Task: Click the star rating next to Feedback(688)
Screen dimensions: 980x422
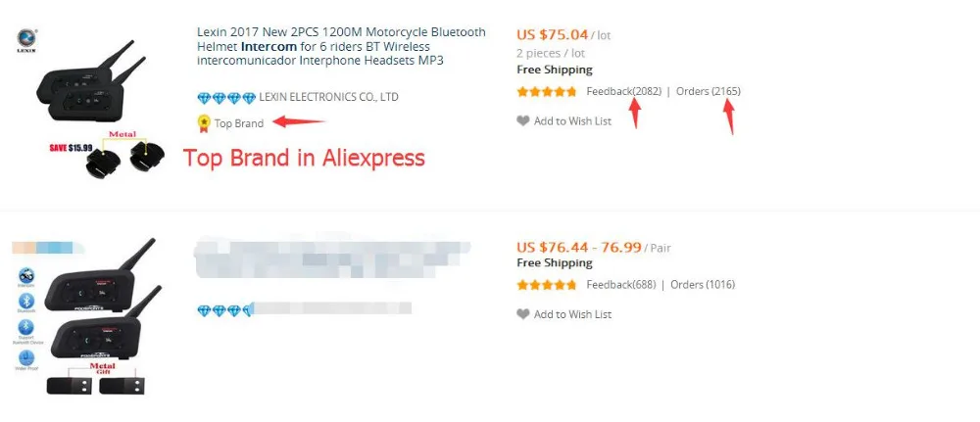Action: 546,285
